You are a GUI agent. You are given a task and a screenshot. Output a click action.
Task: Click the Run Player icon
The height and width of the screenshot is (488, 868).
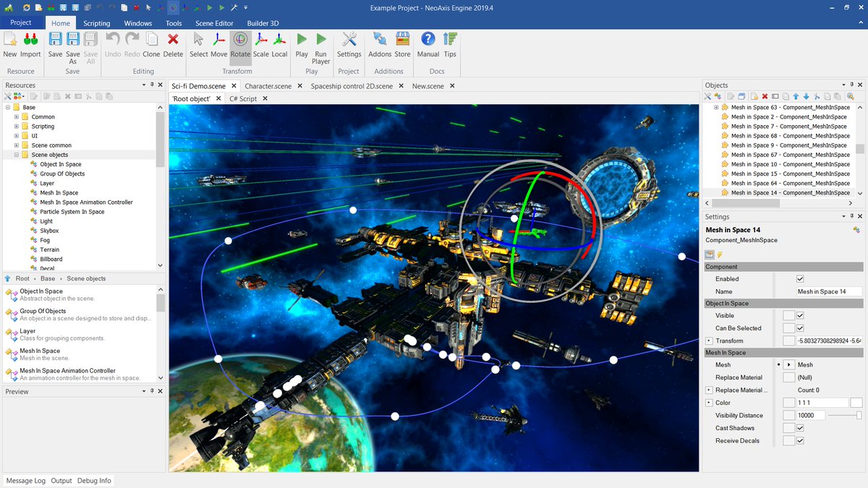320,40
